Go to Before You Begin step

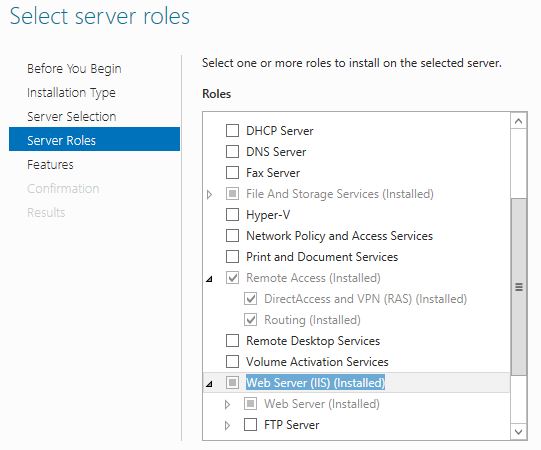coord(74,69)
